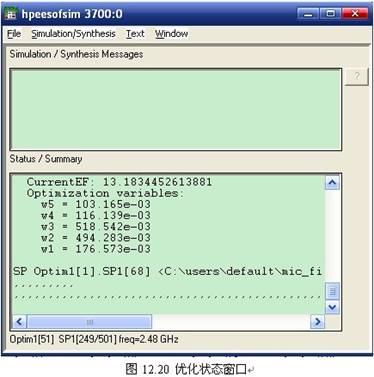Click the hpeesofsim app icon in title bar
The height and width of the screenshot is (377, 374).
[x=10, y=14]
